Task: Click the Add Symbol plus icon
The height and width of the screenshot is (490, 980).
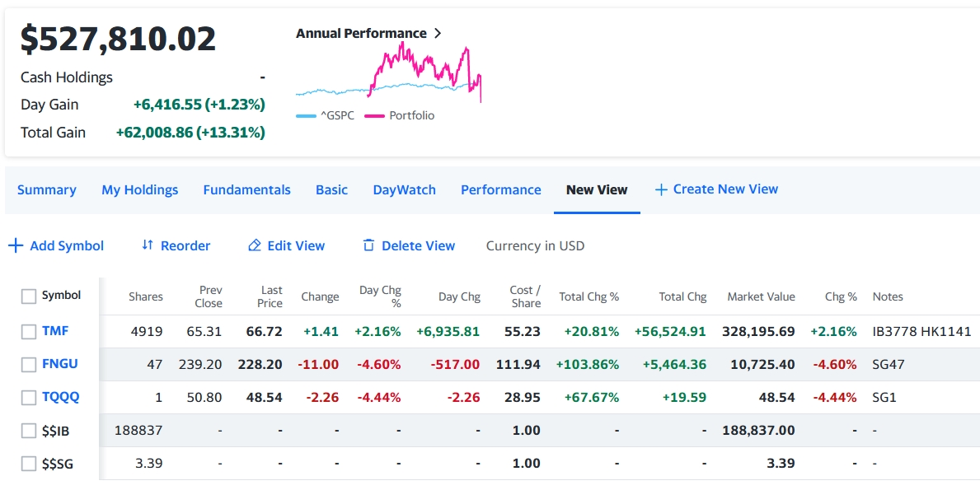Action: point(15,245)
